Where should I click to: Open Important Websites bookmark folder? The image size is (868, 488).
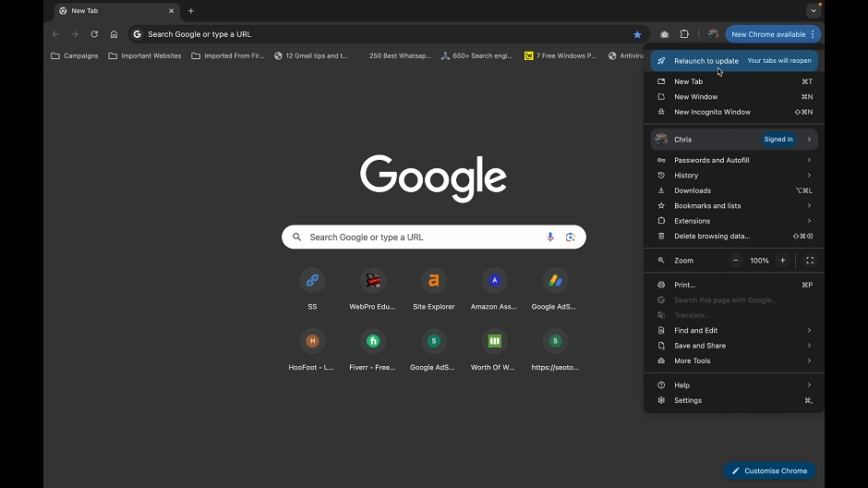(145, 56)
